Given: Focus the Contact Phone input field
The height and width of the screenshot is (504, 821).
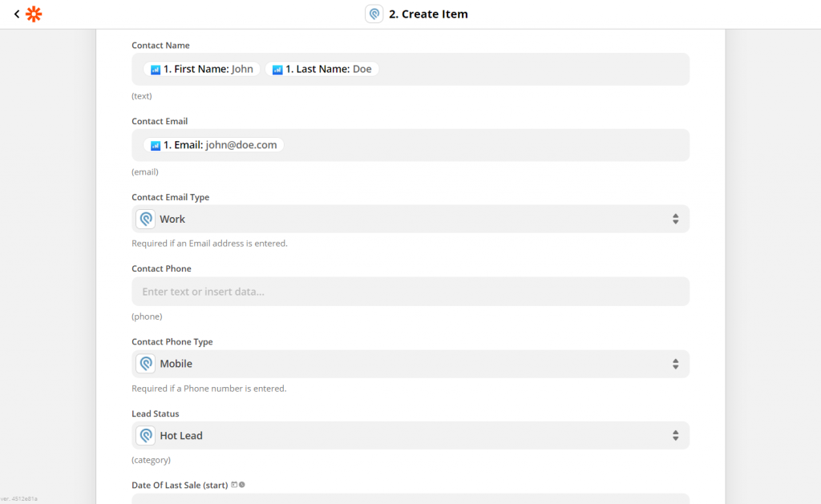Looking at the screenshot, I should coord(410,292).
